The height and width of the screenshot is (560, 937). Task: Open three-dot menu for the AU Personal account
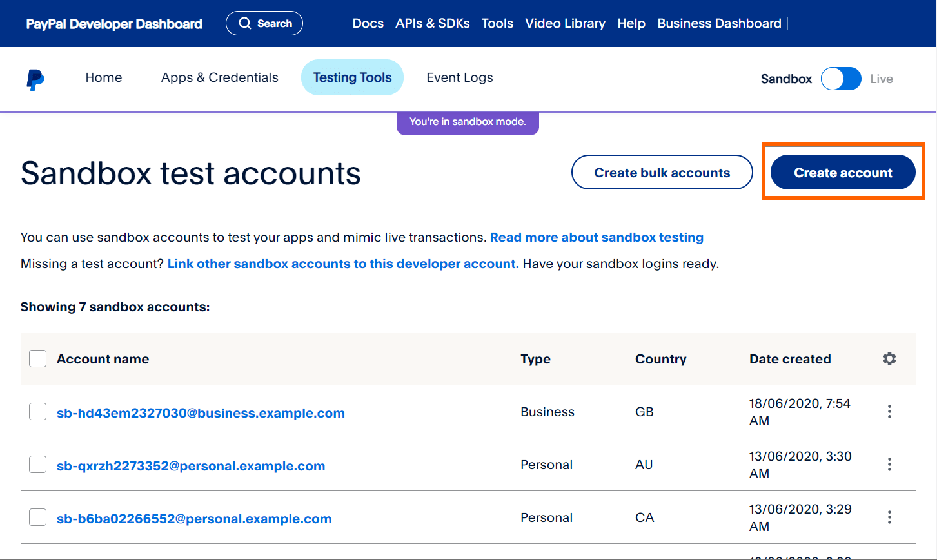[x=889, y=465]
